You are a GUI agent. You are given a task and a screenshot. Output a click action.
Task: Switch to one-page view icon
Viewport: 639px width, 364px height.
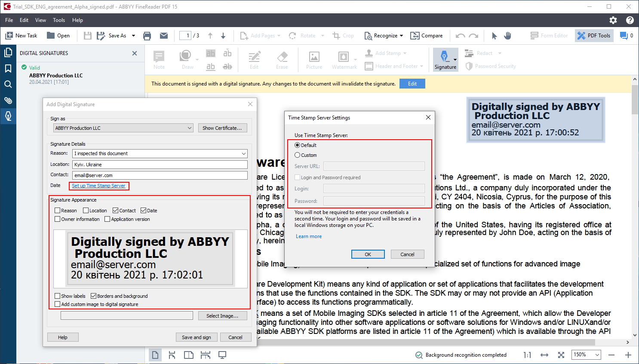155,355
